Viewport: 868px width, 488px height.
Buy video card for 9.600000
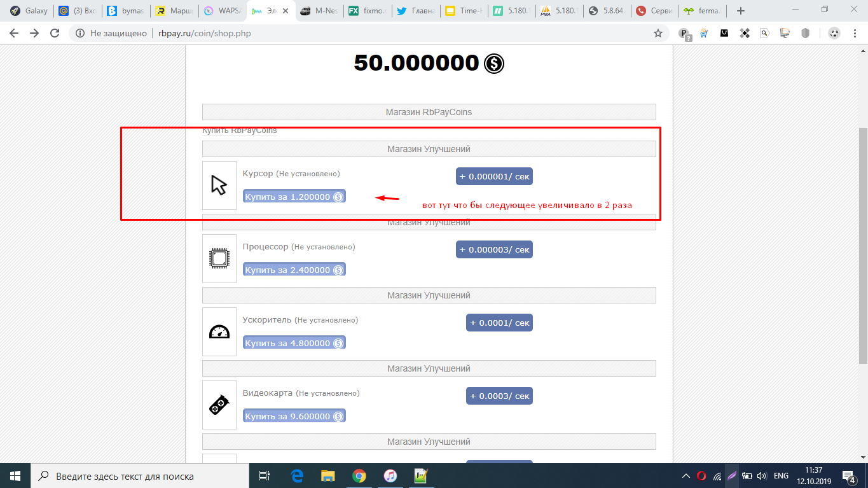point(294,416)
